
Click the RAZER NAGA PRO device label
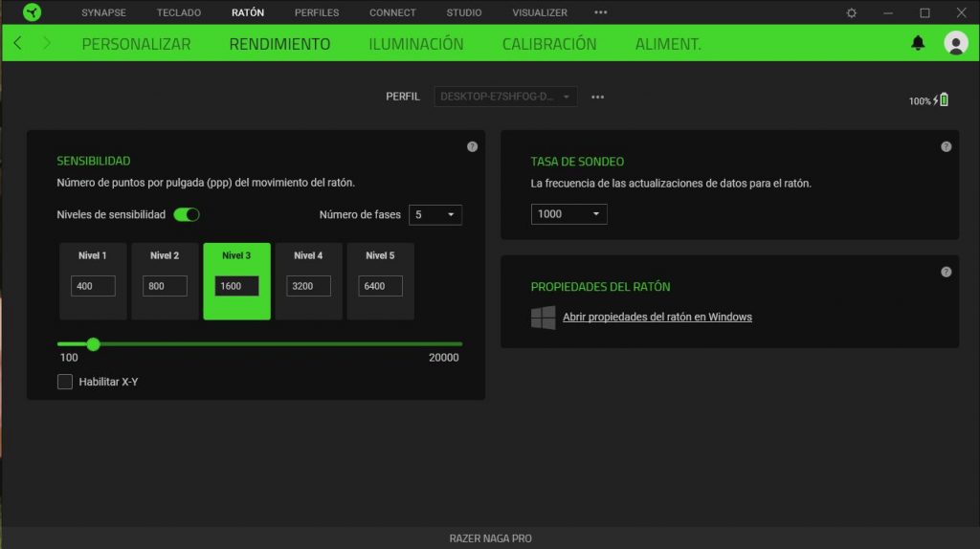click(491, 538)
